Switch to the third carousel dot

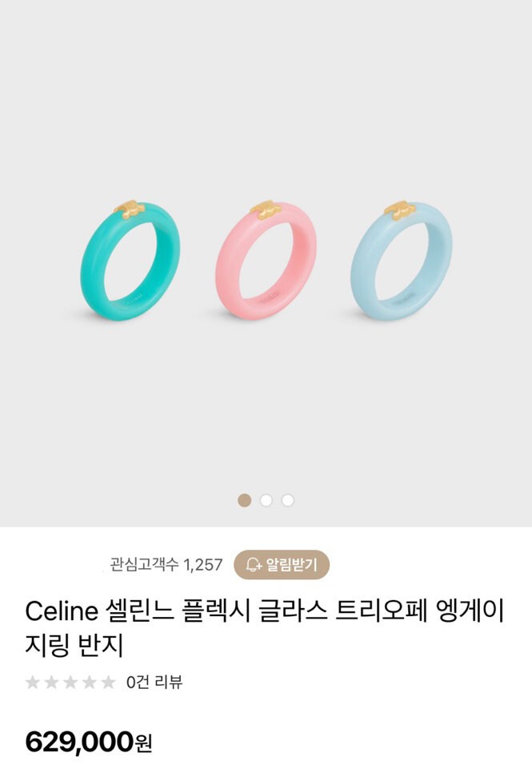pos(288,500)
